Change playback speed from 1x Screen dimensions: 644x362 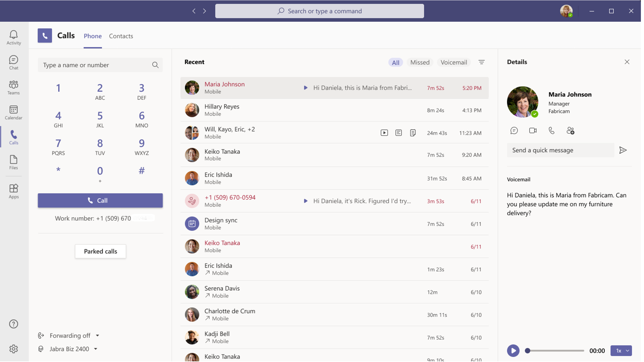tap(622, 350)
